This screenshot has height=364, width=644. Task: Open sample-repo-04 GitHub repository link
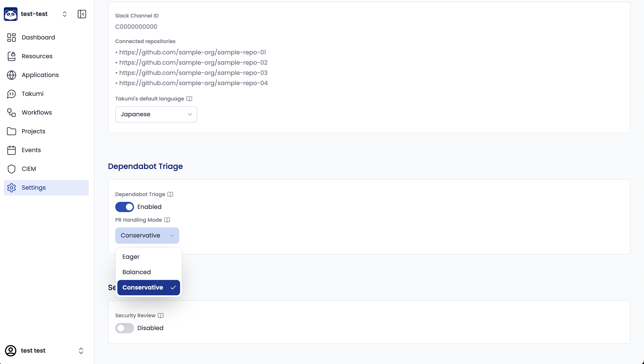pyautogui.click(x=193, y=83)
